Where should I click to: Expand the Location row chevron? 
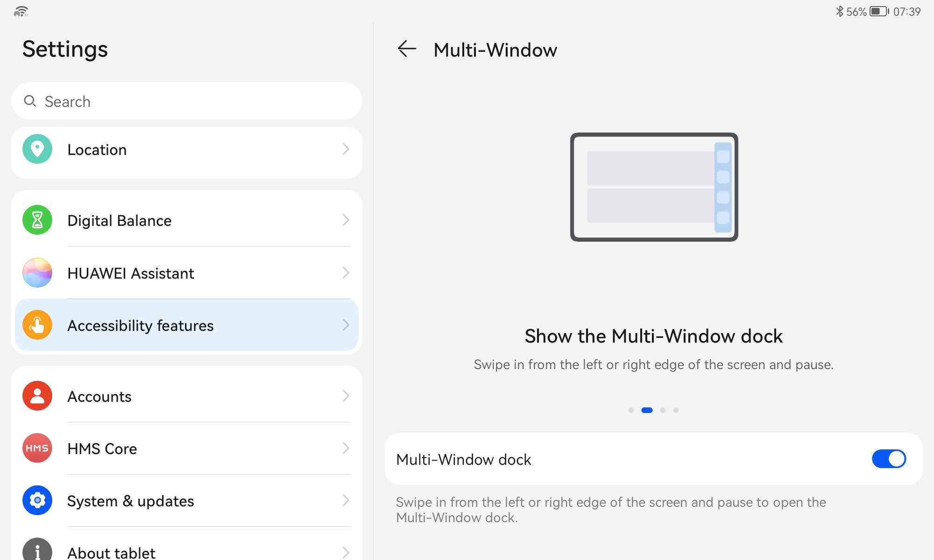(x=346, y=149)
